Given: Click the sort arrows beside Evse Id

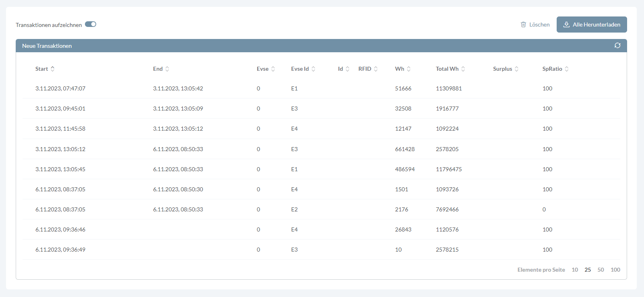Looking at the screenshot, I should tap(314, 69).
